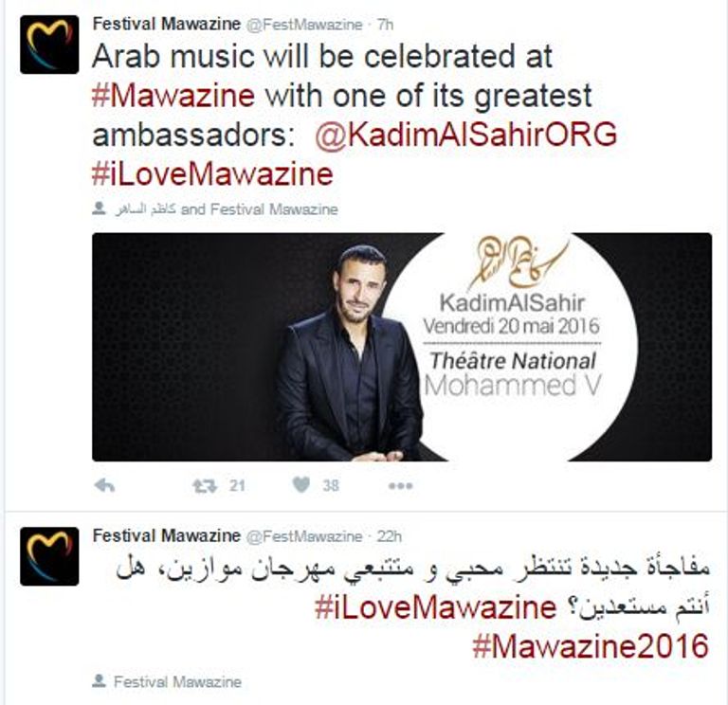
Task: Open the #Mawazine2016 hashtag
Action: [x=591, y=645]
